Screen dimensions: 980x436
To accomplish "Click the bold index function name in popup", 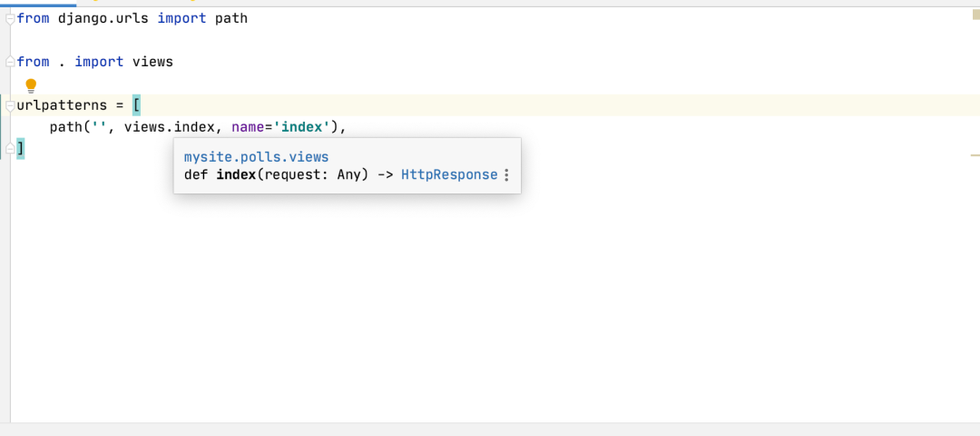I will [236, 175].
